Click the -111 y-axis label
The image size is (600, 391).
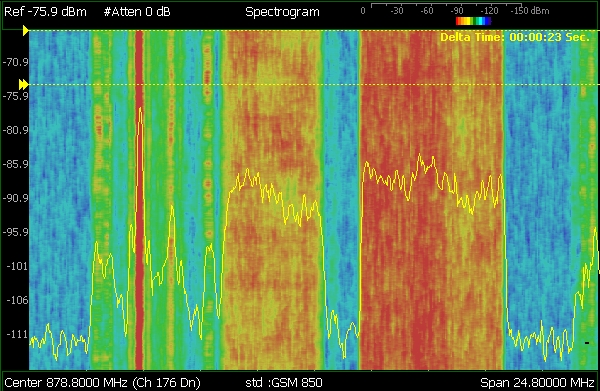click(x=18, y=334)
